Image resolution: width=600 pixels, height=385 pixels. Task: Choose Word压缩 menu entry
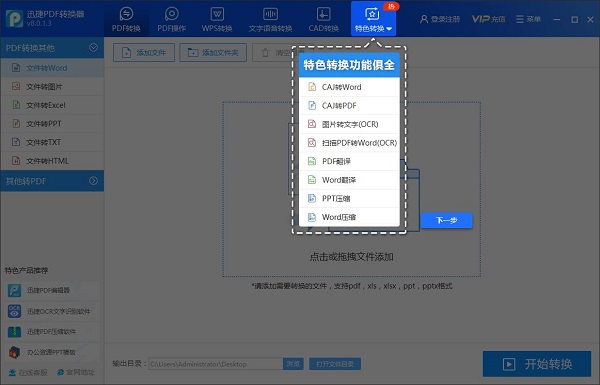349,217
